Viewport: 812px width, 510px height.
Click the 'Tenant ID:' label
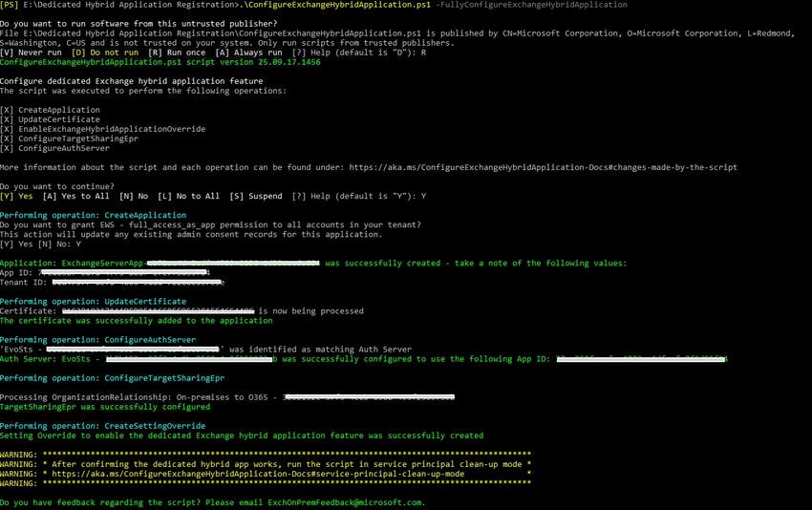(24, 282)
